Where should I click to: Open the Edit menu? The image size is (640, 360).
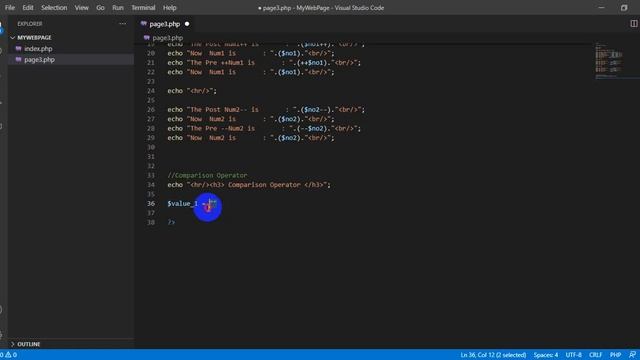point(28,8)
